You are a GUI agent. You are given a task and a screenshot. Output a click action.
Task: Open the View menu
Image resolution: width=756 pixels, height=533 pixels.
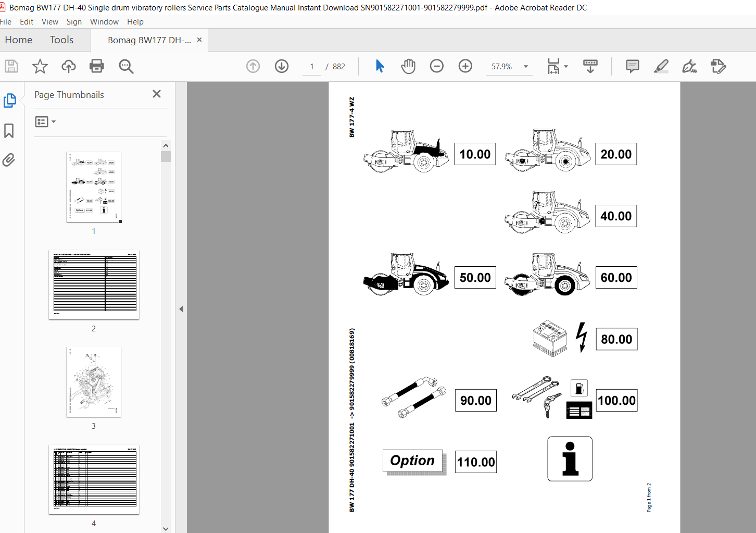click(x=50, y=22)
